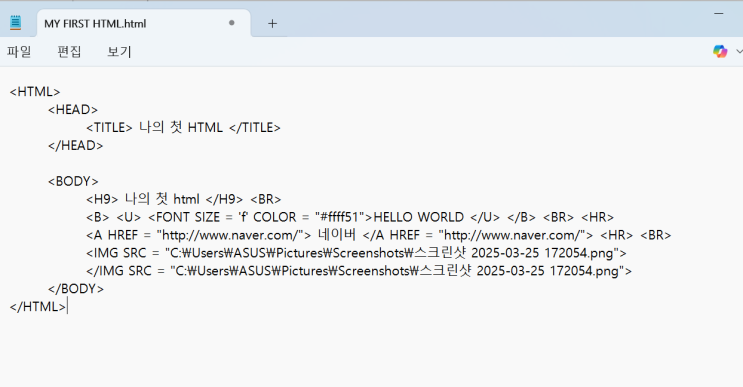Image resolution: width=743 pixels, height=387 pixels.
Task: Open the Copilot icon
Action: coord(720,51)
